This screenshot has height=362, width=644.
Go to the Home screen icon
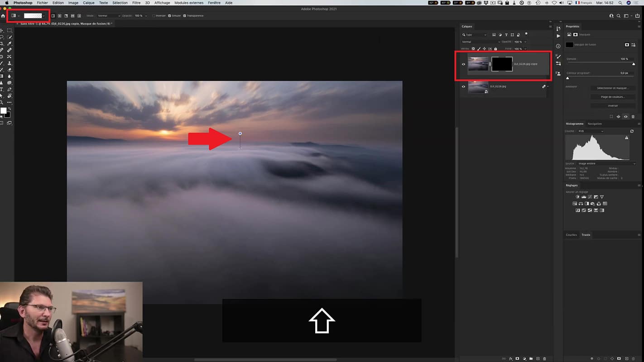3,16
